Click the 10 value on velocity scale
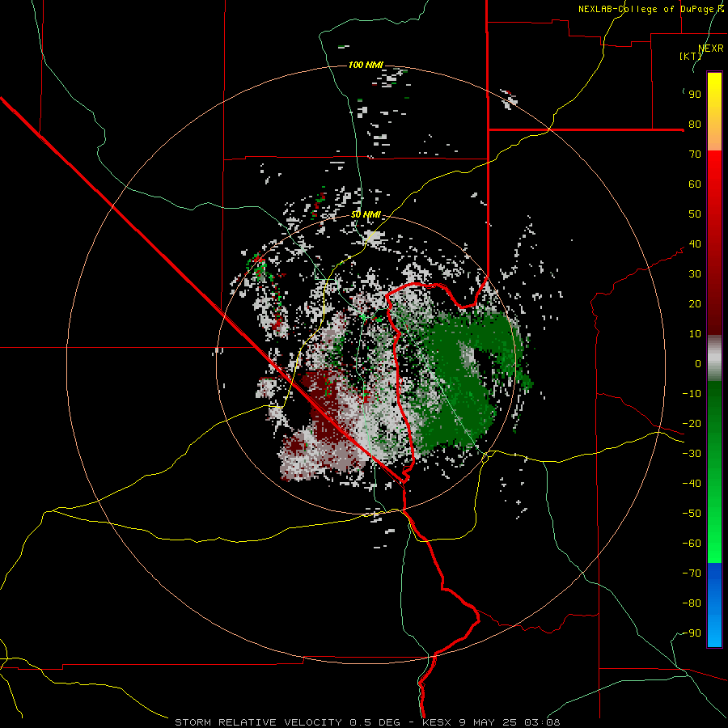Viewport: 728px width, 728px height. click(695, 334)
